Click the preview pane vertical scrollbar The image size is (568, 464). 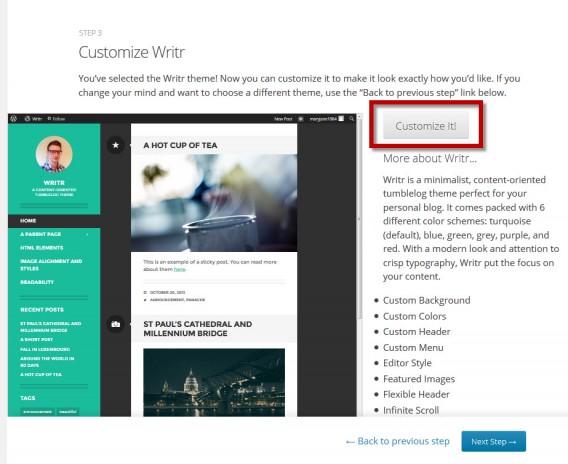(359, 217)
